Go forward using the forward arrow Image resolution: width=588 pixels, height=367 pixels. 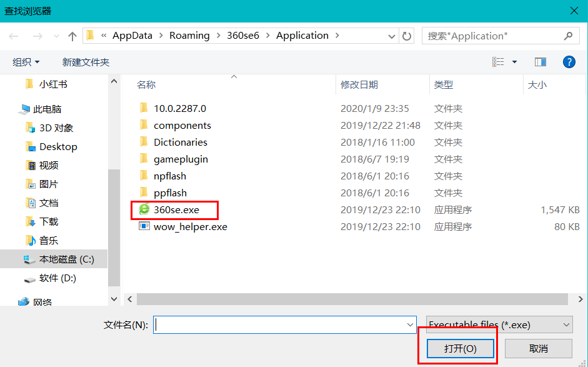[37, 36]
